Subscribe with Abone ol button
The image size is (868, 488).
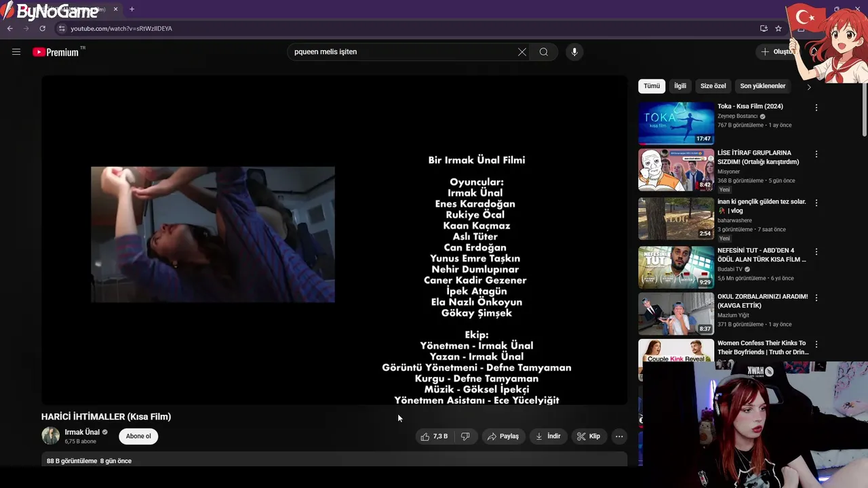(138, 436)
